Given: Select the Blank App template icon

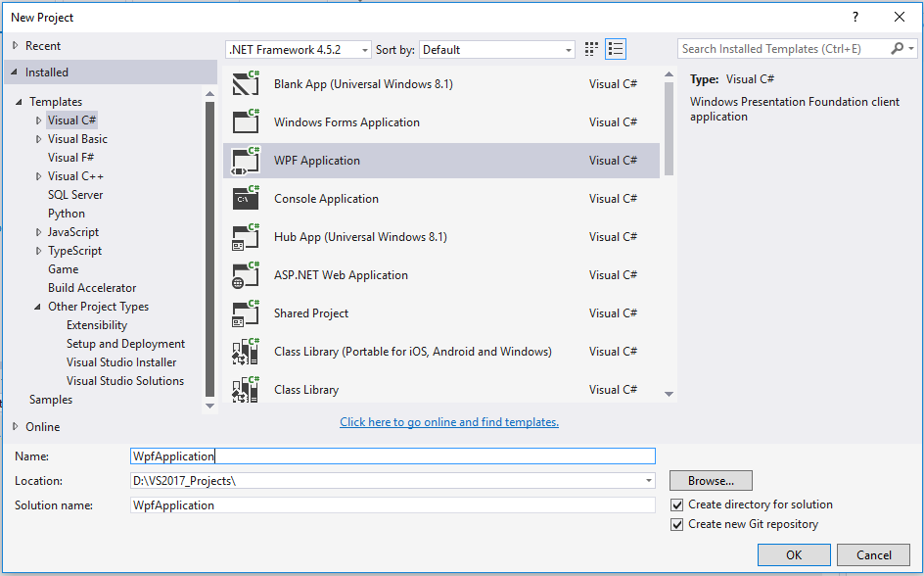Looking at the screenshot, I should tap(245, 84).
